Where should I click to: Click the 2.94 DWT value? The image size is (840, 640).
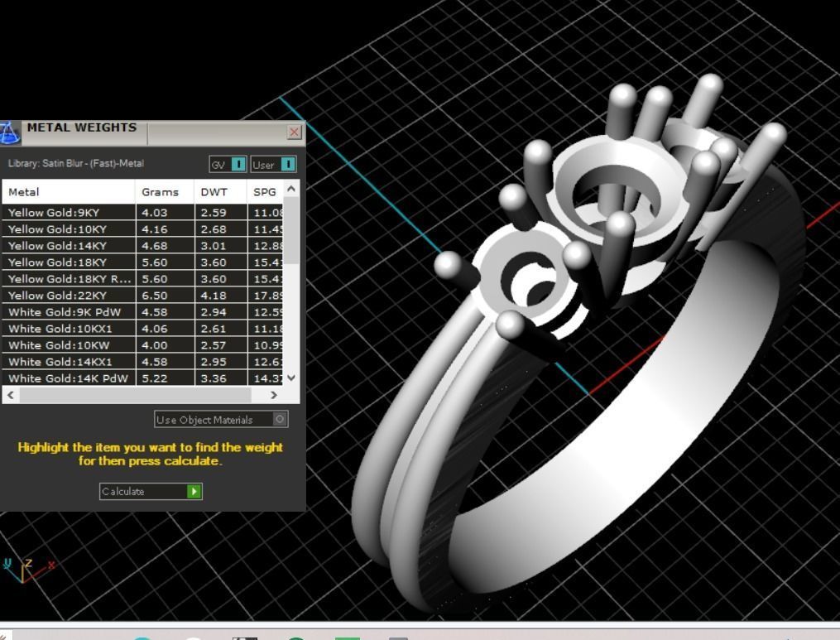[214, 312]
